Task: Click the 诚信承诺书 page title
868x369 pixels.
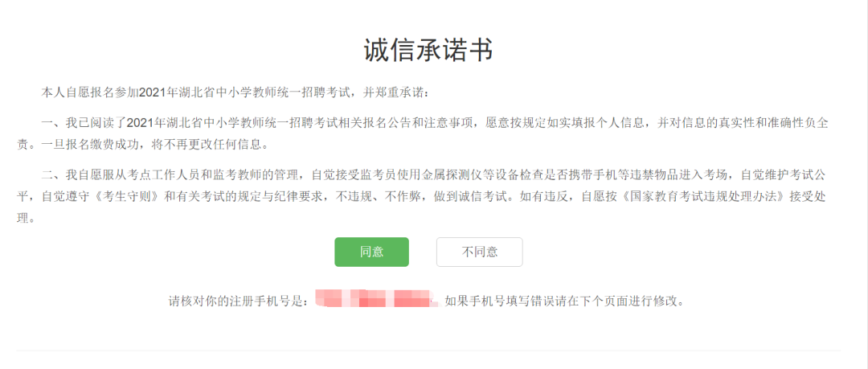Action: pyautogui.click(x=428, y=51)
